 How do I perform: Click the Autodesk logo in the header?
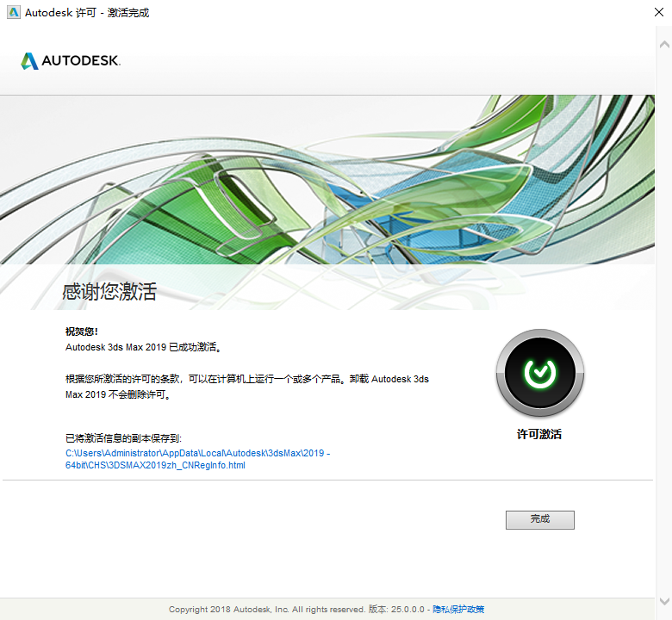tap(71, 61)
